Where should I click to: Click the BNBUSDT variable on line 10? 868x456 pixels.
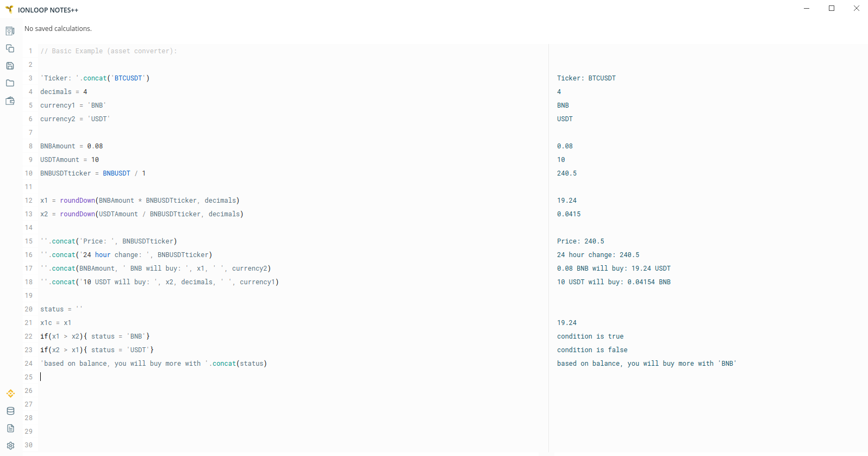[116, 173]
